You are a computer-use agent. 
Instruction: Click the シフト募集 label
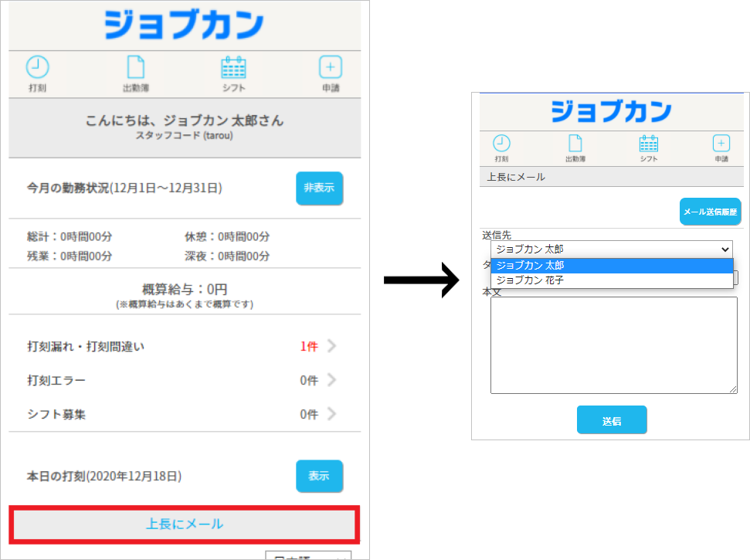click(56, 414)
